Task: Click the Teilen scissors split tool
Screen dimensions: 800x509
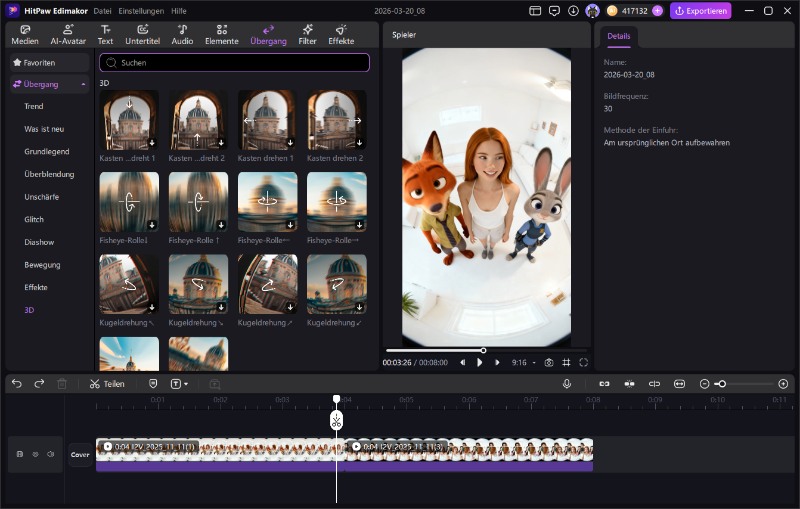Action: tap(107, 383)
